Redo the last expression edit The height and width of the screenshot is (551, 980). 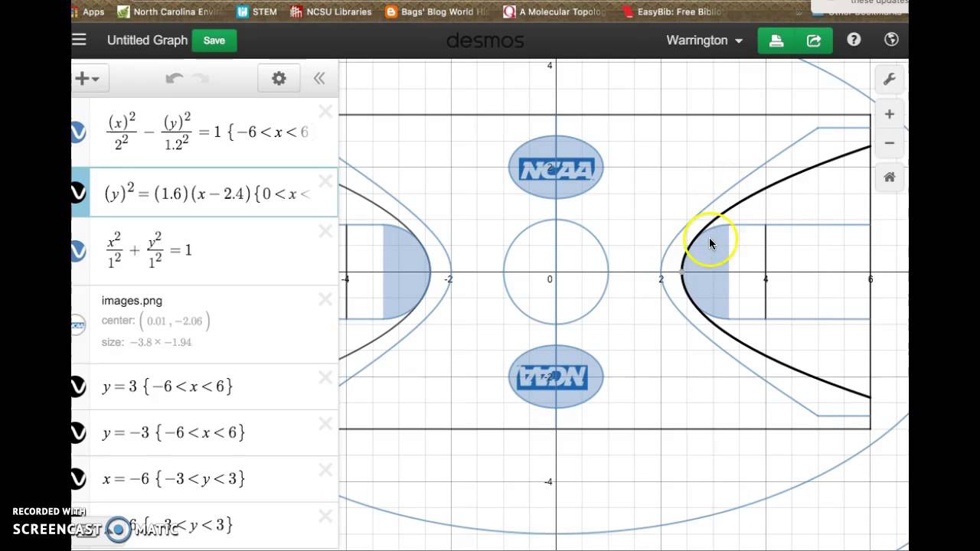201,78
